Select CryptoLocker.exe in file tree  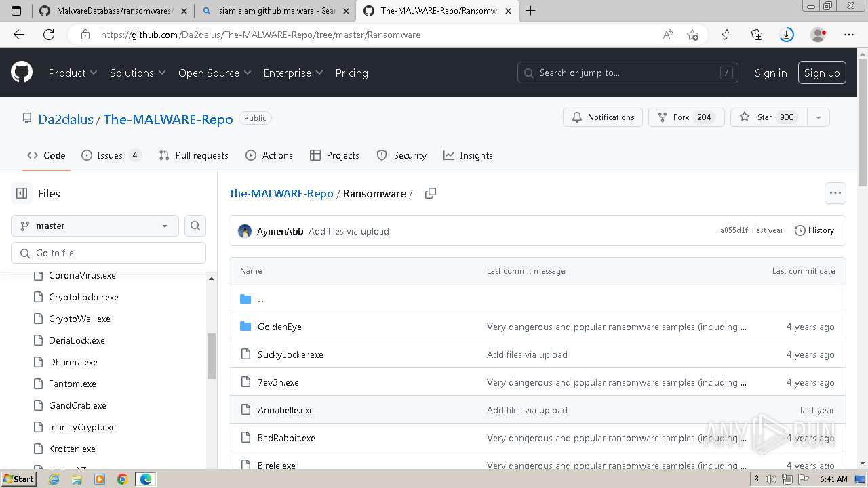point(83,297)
